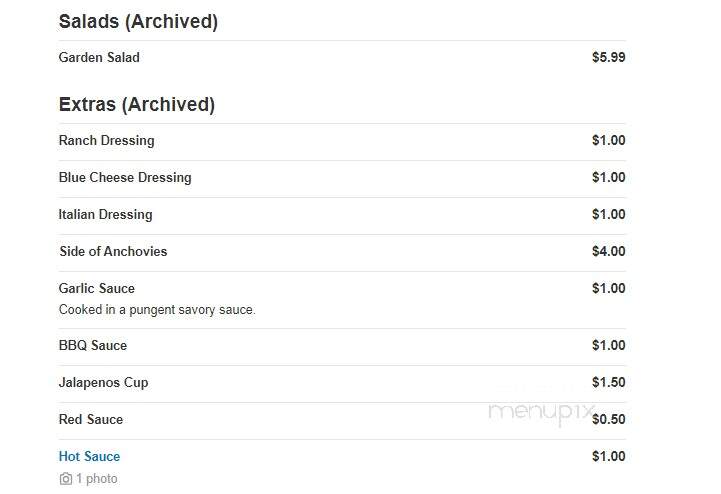Click the Red Sauce item
This screenshot has height=494, width=721.
tap(91, 419)
